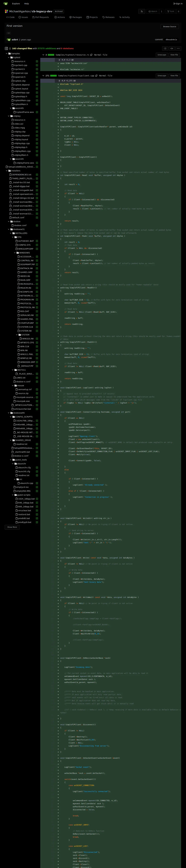Open the Code tab
The width and height of the screenshot is (186, 868).
coord(10,17)
